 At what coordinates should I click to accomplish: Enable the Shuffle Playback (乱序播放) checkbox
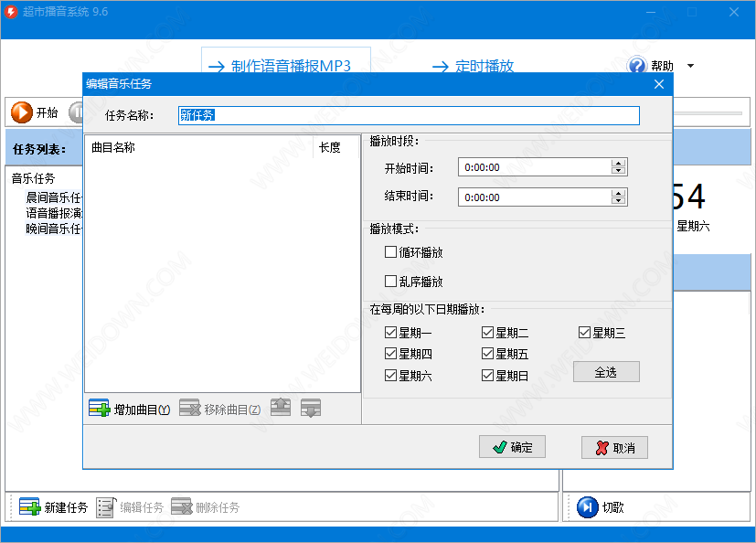point(391,282)
